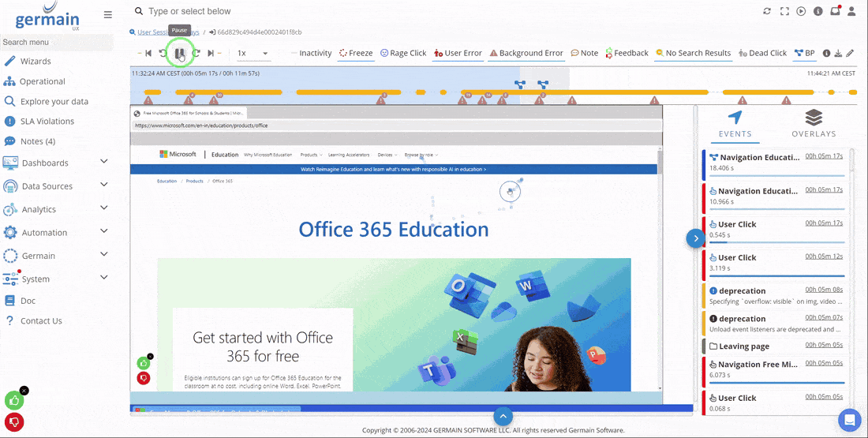This screenshot has height=438, width=868.
Task: Switch to the OVERLAYS tab
Action: [x=814, y=125]
